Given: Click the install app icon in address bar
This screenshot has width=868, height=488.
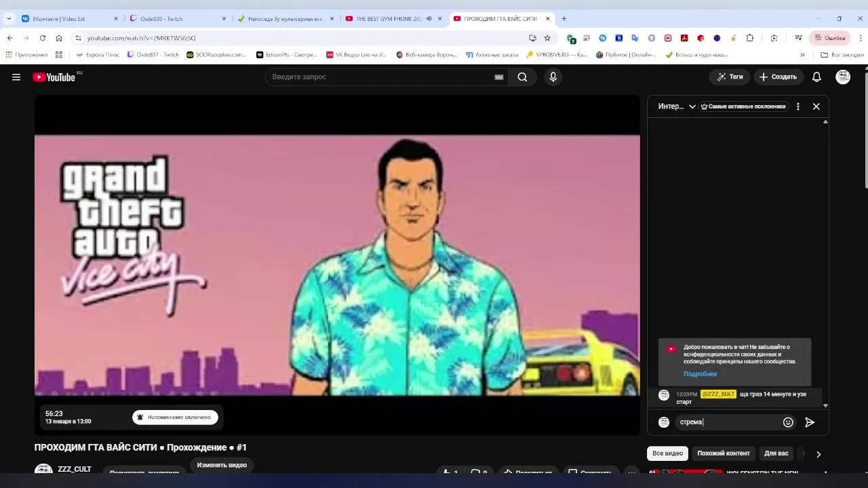Looking at the screenshot, I should tap(532, 38).
